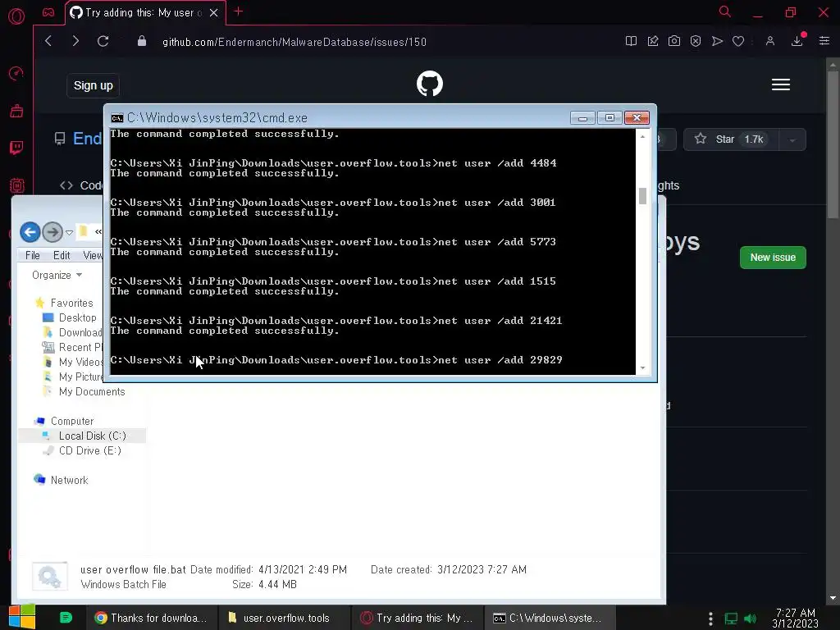Click the Explorer forward arrow button
This screenshot has height=630, width=840.
coord(52,232)
